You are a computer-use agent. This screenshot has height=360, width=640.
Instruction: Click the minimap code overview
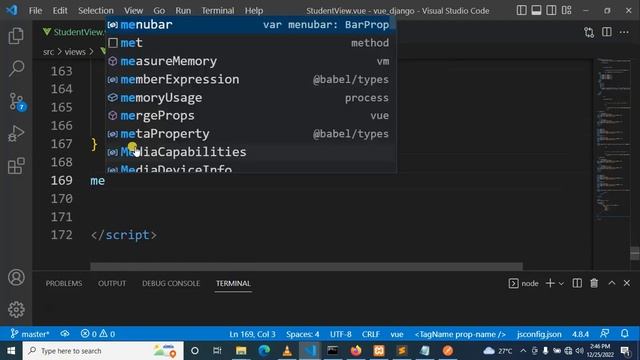612,139
